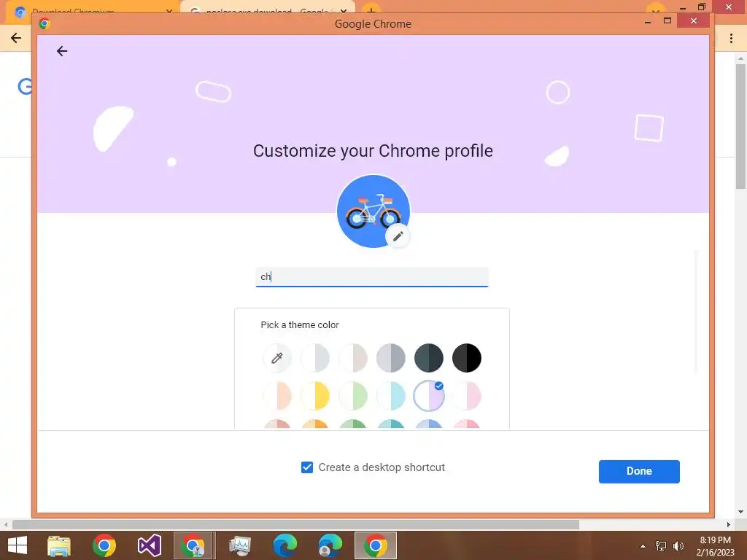This screenshot has width=747, height=560.
Task: Select the checked lavender theme color
Action: 429,396
